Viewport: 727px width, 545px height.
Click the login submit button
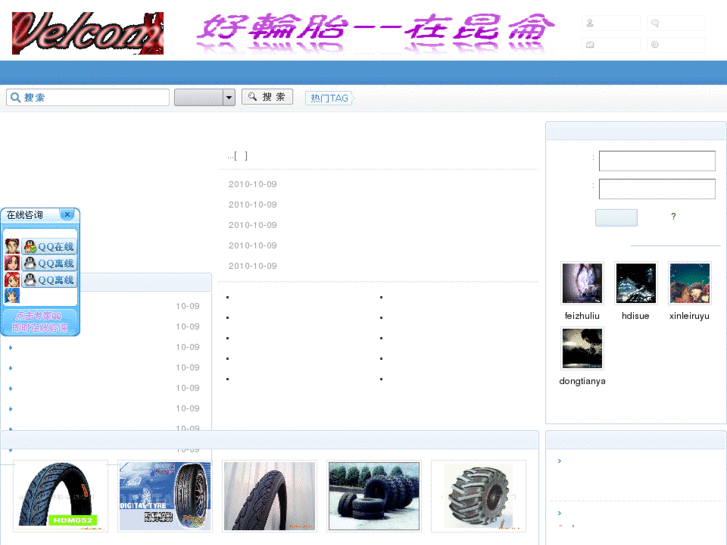616,218
